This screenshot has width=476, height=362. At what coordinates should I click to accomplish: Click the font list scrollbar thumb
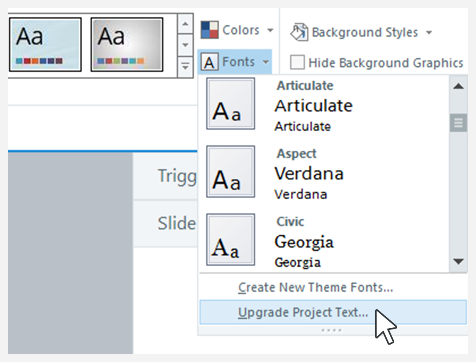tap(458, 123)
